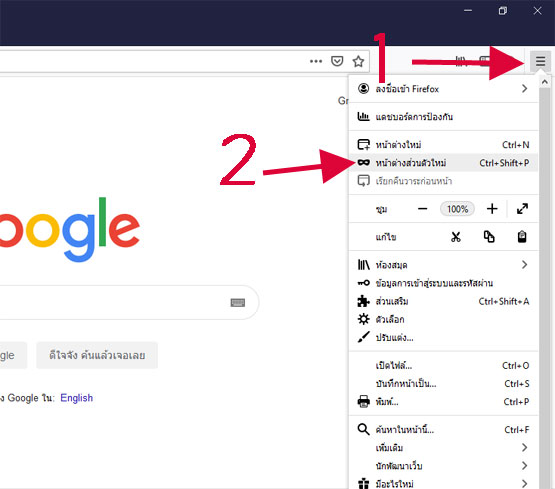Click the printer icon
Viewport: 555px width, 489px height.
pyautogui.click(x=364, y=402)
